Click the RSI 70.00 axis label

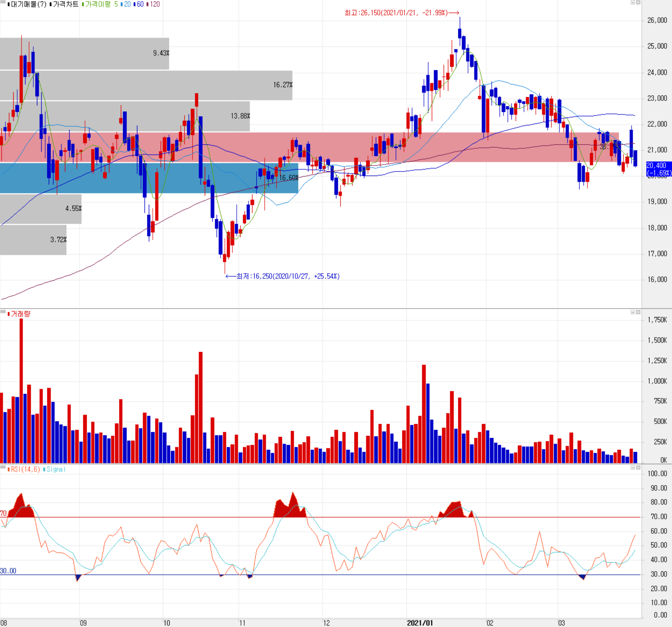(659, 517)
